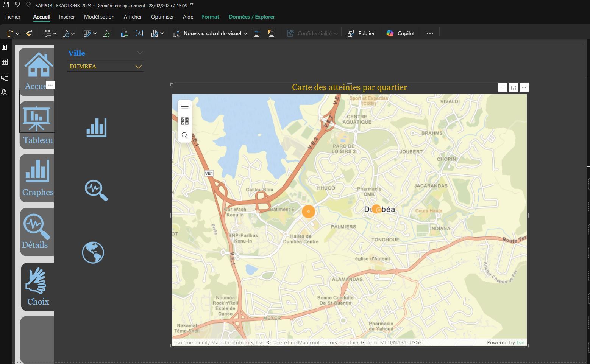590x364 pixels.
Task: Click the Détails navigation button
Action: click(x=37, y=232)
